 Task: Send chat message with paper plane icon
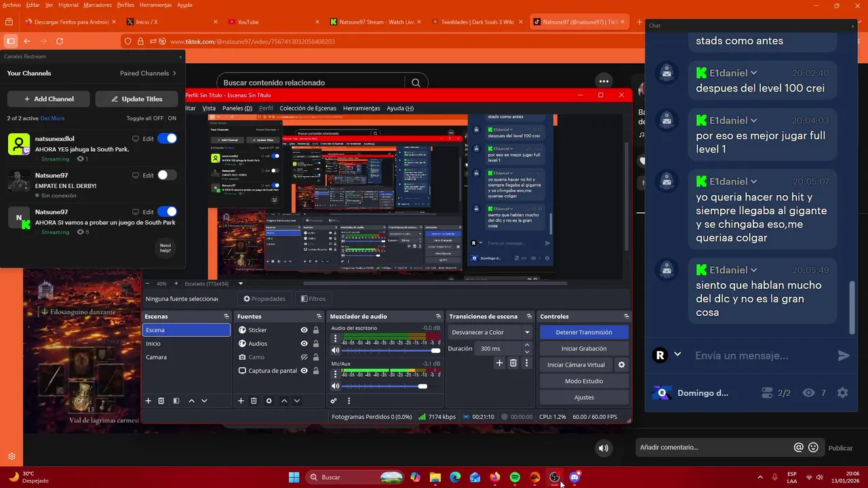point(844,356)
